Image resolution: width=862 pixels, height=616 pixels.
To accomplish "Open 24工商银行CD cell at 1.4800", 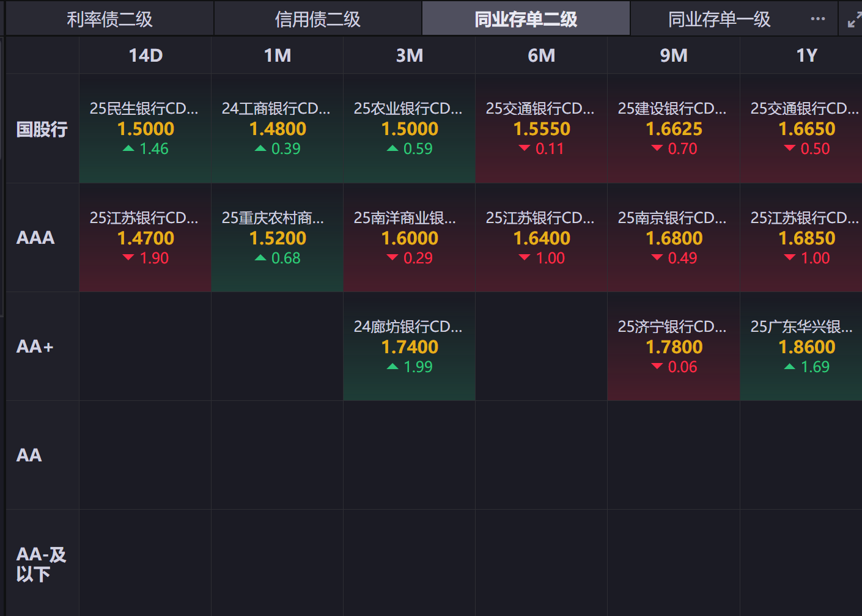I will [278, 129].
